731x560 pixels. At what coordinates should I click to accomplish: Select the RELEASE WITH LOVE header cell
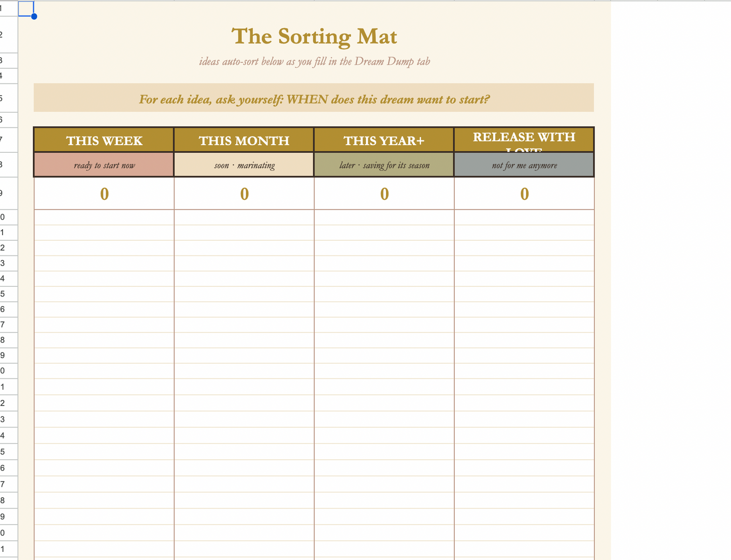tap(524, 140)
